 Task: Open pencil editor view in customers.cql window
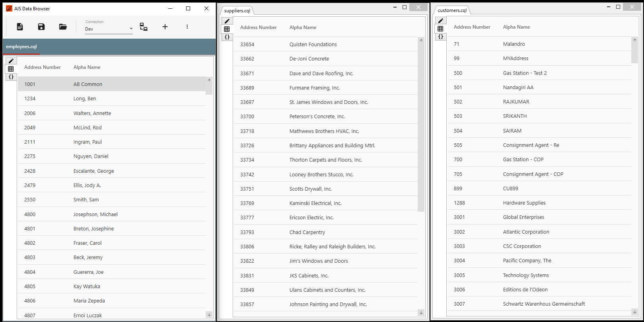point(440,21)
